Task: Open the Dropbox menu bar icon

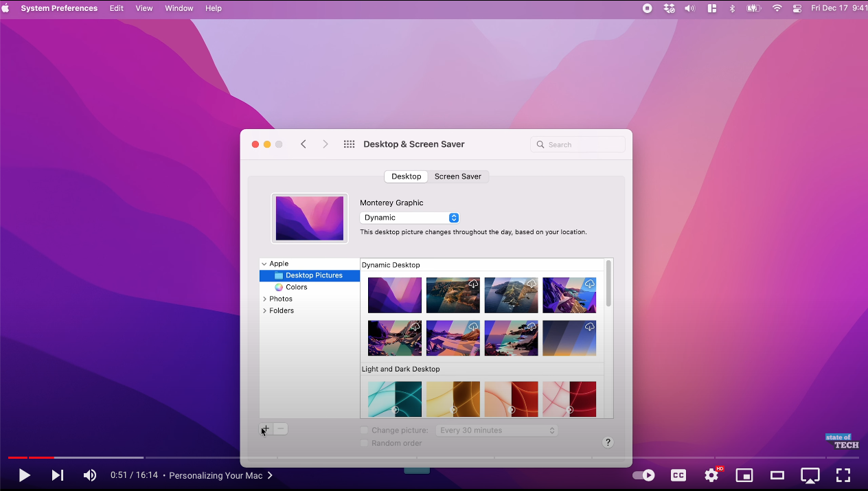Action: (x=670, y=8)
